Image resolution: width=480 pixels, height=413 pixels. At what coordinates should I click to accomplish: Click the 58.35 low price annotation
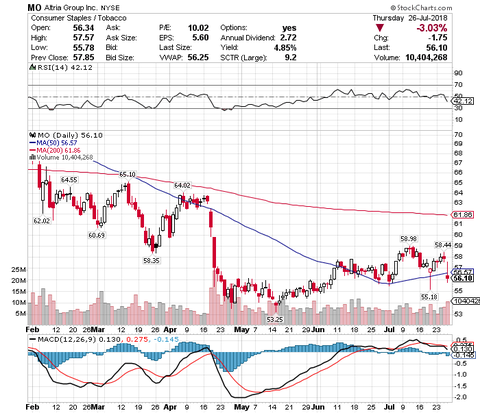[151, 260]
